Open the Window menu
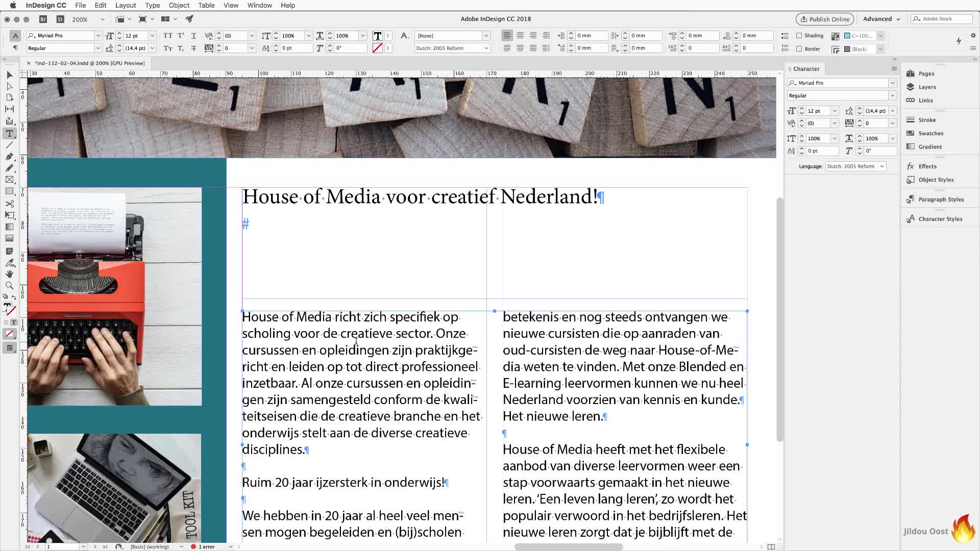This screenshot has width=980, height=551. pyautogui.click(x=259, y=5)
